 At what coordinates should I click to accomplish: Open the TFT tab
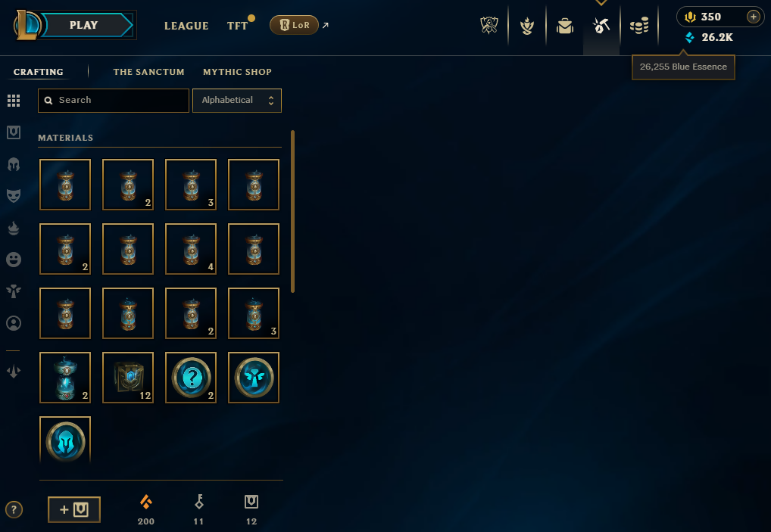tap(238, 26)
